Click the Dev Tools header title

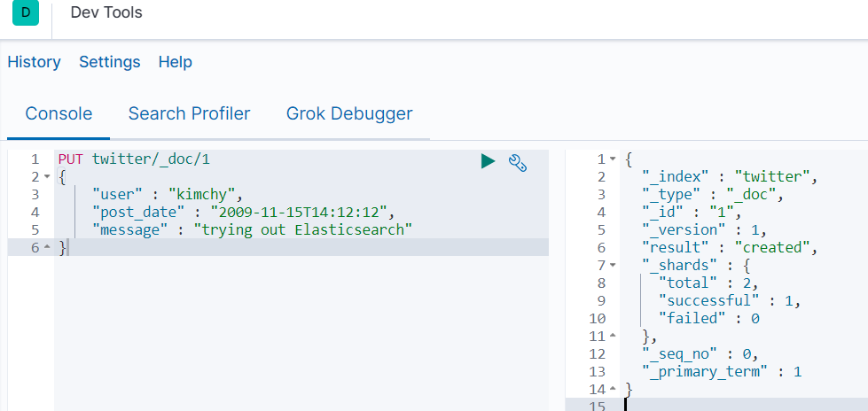point(106,12)
